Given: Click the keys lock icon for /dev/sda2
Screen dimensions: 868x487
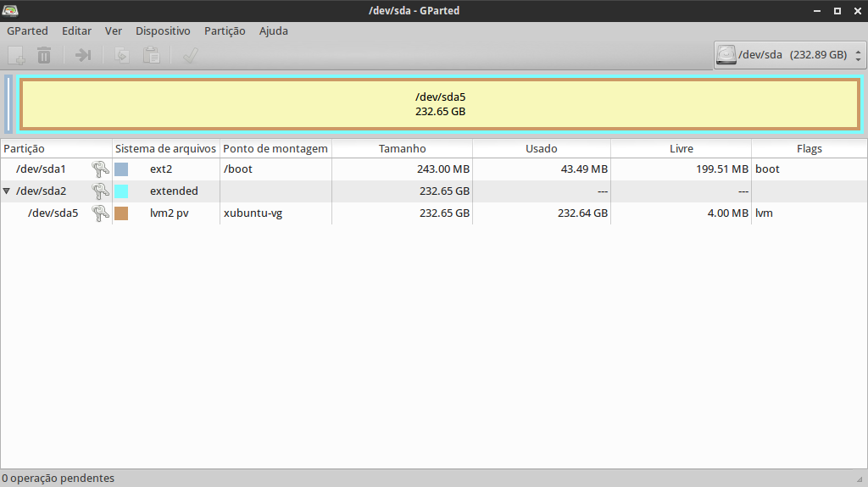Looking at the screenshot, I should [x=100, y=191].
